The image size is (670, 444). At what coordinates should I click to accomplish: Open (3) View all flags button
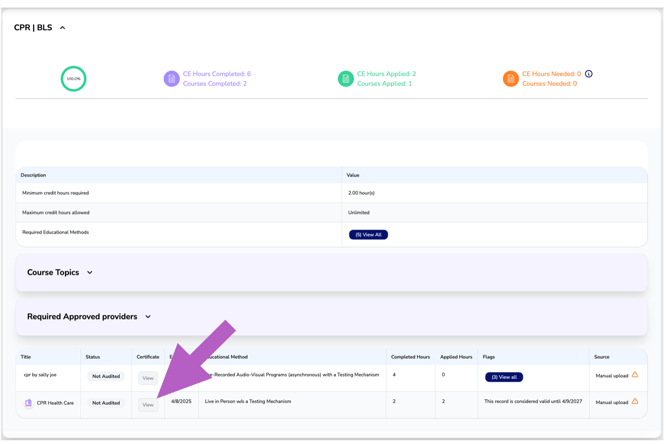[504, 377]
